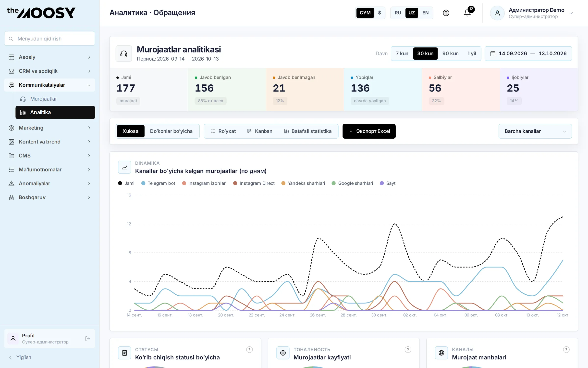Switch currency to СУМ
588x368 pixels.
point(365,13)
